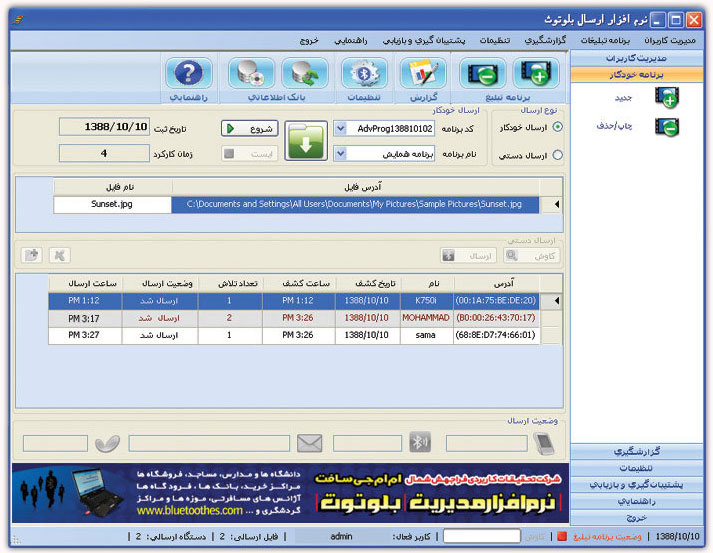Click the green folder download icon
The image size is (713, 553).
(306, 141)
